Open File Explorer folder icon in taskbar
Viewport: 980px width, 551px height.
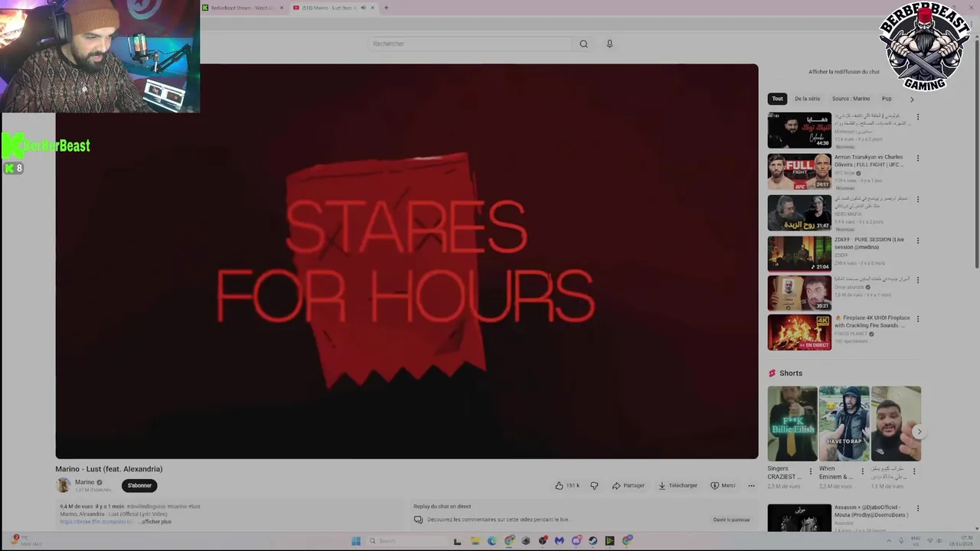point(475,541)
